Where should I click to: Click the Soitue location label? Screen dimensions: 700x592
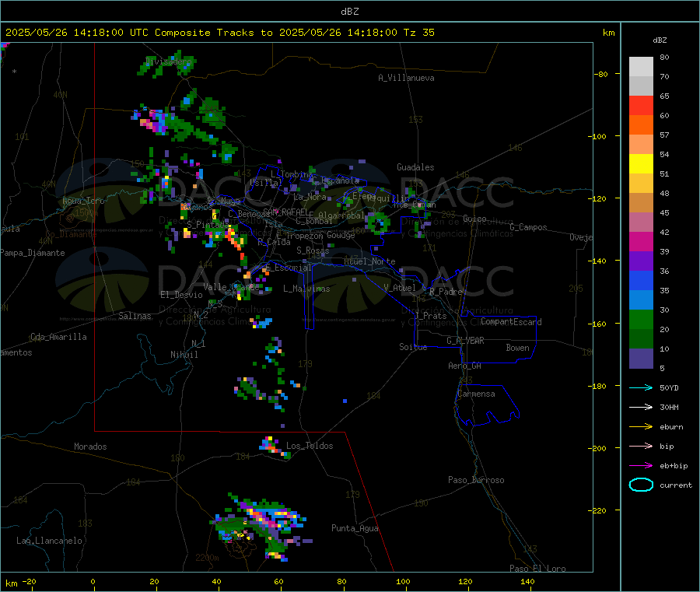[413, 347]
